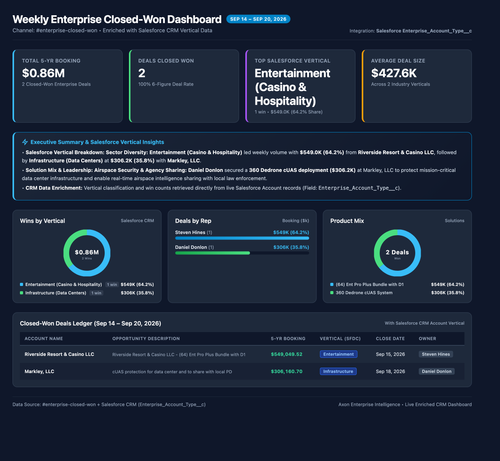The height and width of the screenshot is (461, 500).
Task: Click the Sep 15, 2026 close date
Action: click(x=390, y=354)
